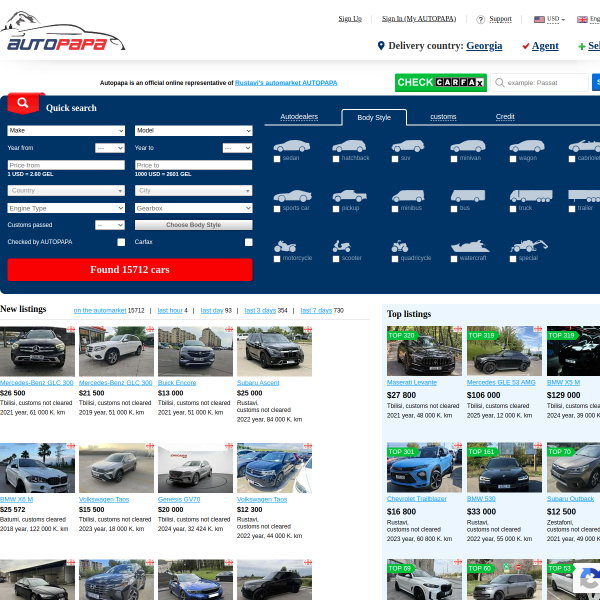This screenshot has height=600, width=600.
Task: Click the wagon body icon
Action: (527, 146)
